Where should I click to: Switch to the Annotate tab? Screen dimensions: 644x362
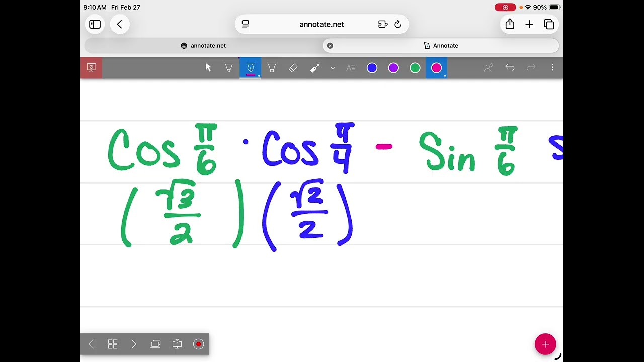(x=441, y=45)
